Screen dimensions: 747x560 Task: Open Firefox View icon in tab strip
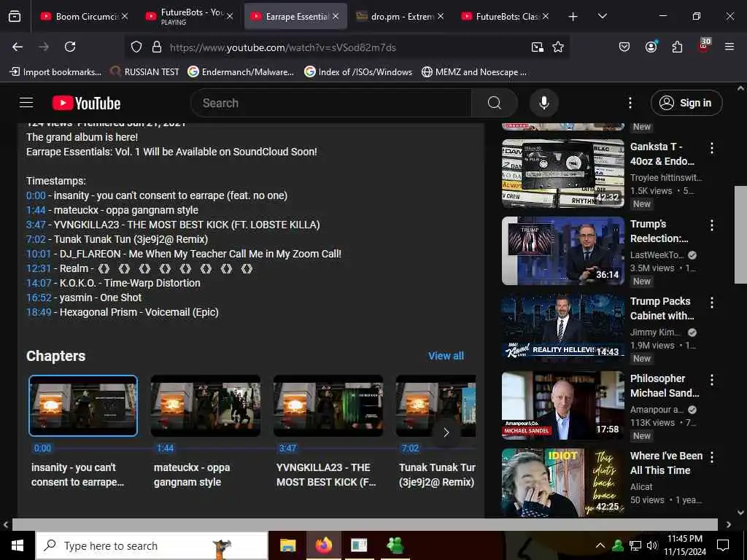15,17
